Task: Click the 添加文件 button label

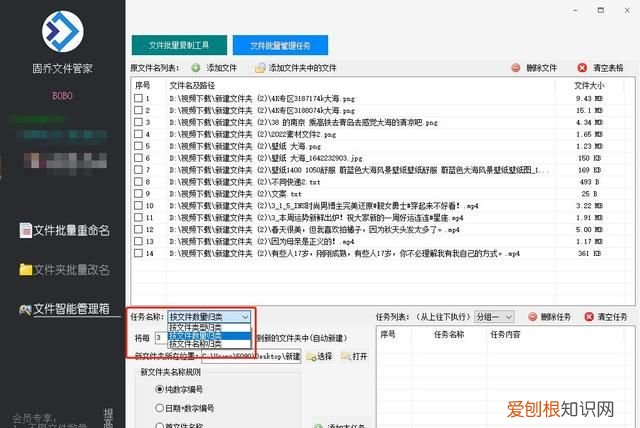Action: pyautogui.click(x=222, y=68)
